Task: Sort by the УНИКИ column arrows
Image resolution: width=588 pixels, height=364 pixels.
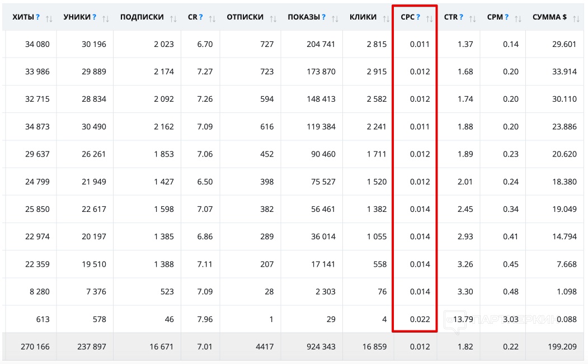Action: pos(105,19)
